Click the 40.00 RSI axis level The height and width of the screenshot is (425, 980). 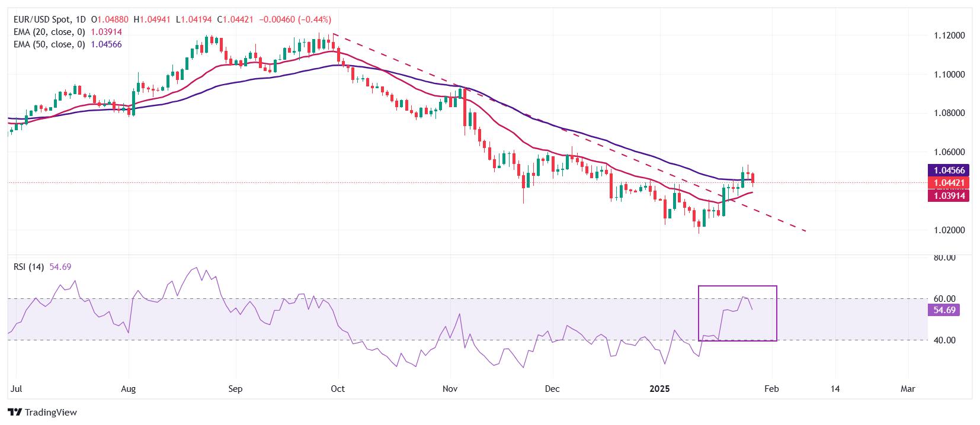coord(944,340)
